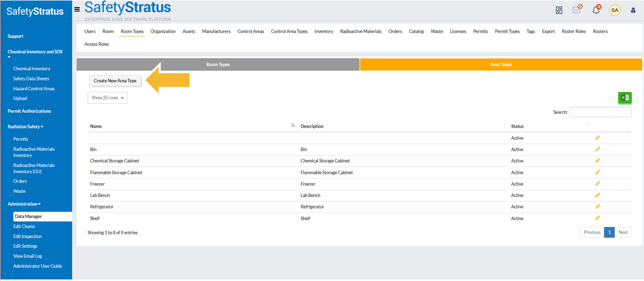The image size is (644, 281).
Task: Go to Control Areas tab
Action: [x=251, y=31]
